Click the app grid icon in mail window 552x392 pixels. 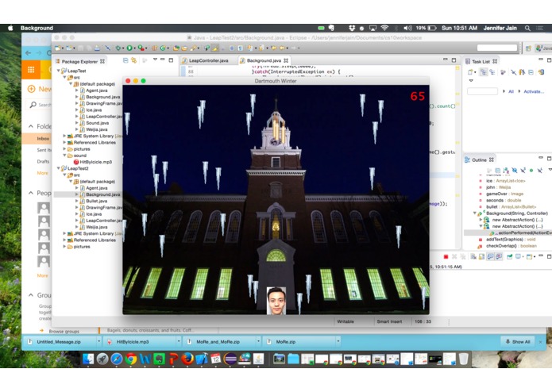tap(31, 70)
